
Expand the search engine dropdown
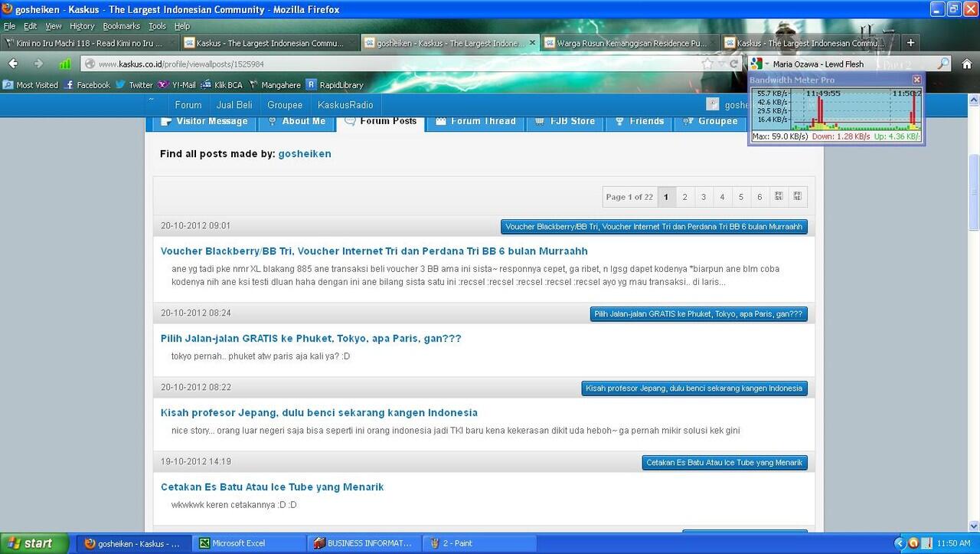coord(758,64)
